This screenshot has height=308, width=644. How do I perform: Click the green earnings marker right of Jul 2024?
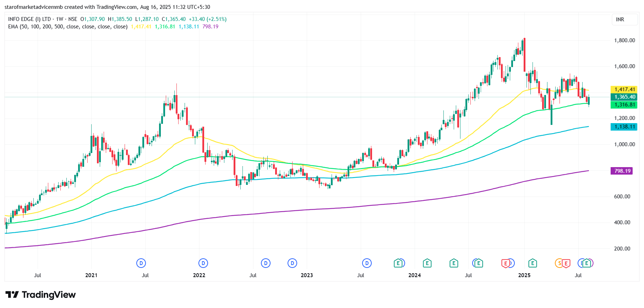[x=479, y=263]
